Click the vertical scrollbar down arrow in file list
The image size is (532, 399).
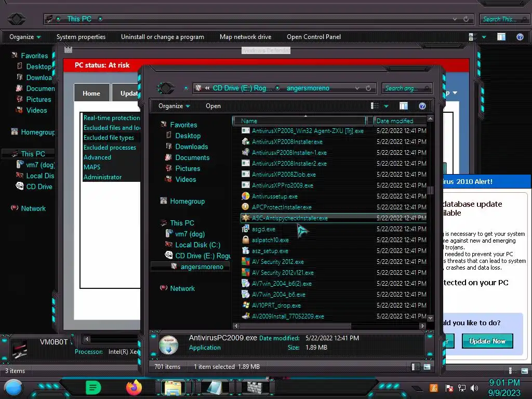pos(430,318)
